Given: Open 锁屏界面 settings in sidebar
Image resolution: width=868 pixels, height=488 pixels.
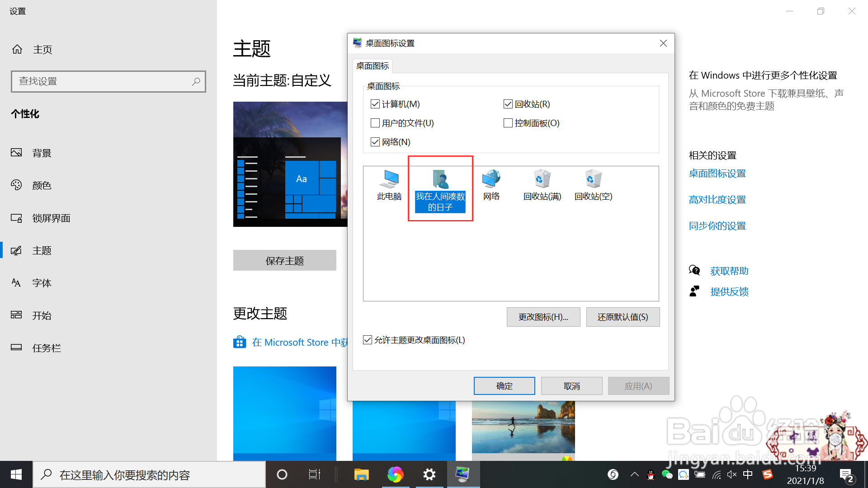Looking at the screenshot, I should (51, 218).
